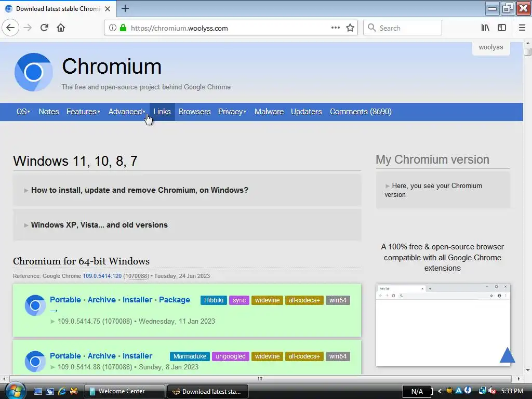Click the purple sync tag badge
532x399 pixels.
click(x=239, y=300)
